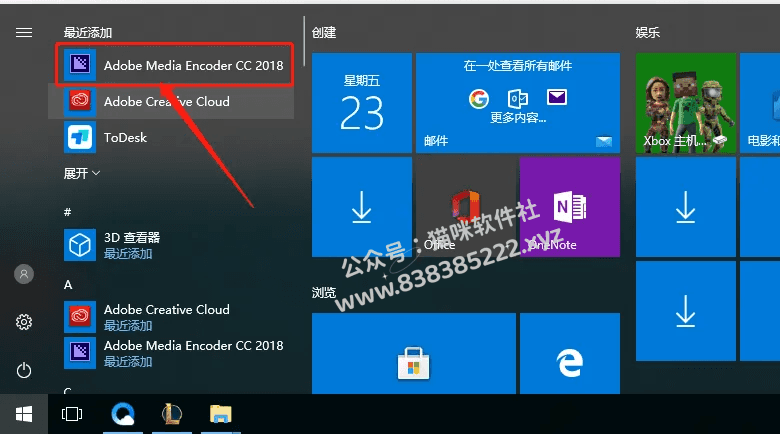Open the hamburger menu in Start
The width and height of the screenshot is (780, 434).
[24, 33]
